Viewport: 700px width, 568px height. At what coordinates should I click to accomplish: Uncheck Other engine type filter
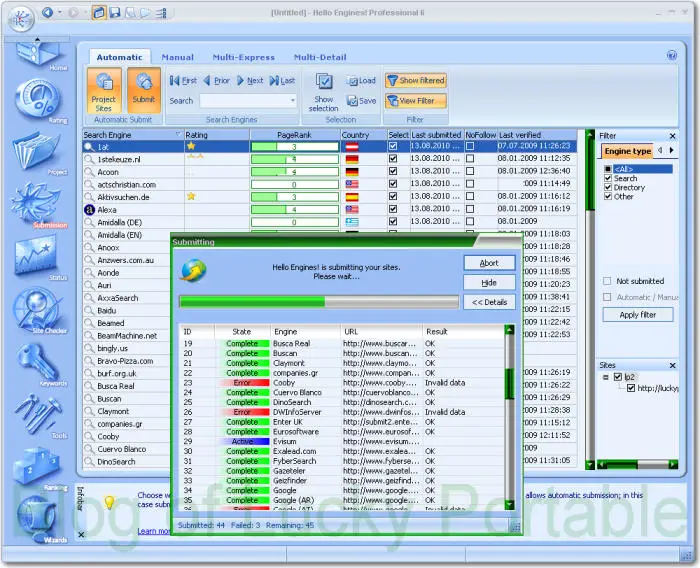tap(608, 196)
